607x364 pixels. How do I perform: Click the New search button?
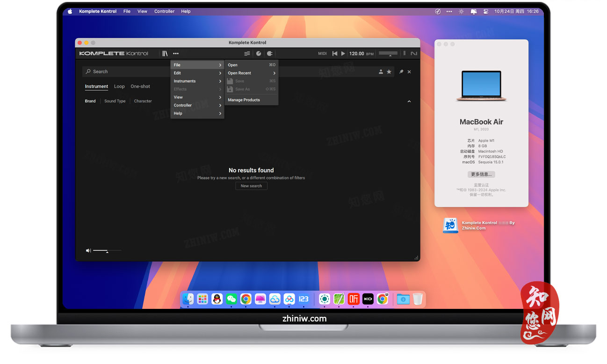pyautogui.click(x=251, y=186)
